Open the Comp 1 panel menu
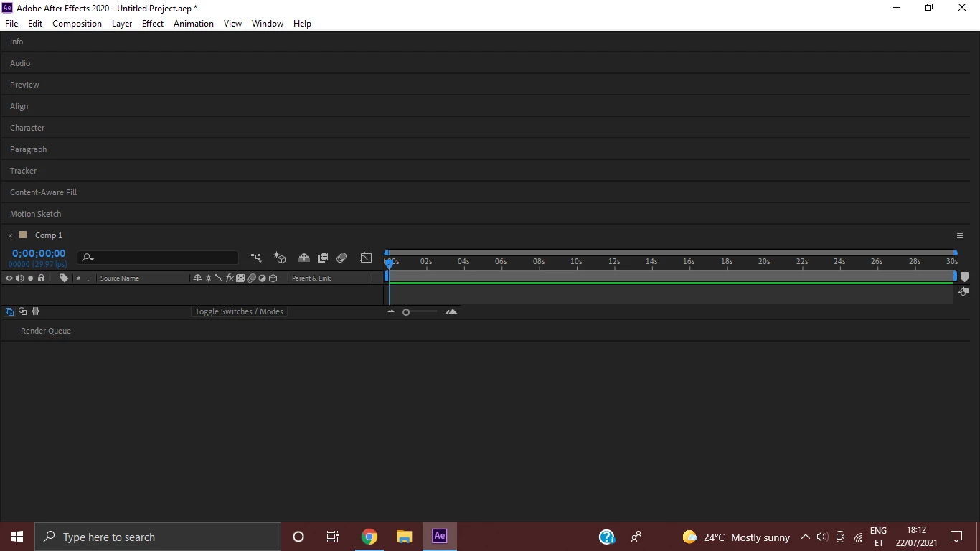 (960, 235)
